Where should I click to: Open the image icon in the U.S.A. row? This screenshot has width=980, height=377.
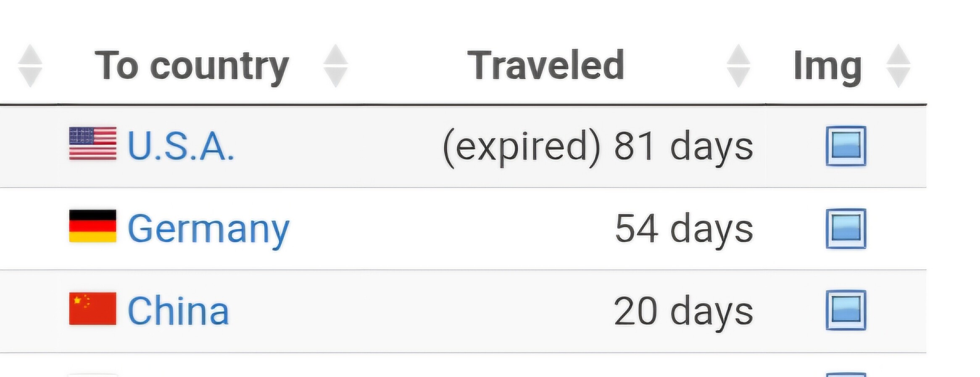[x=846, y=146]
